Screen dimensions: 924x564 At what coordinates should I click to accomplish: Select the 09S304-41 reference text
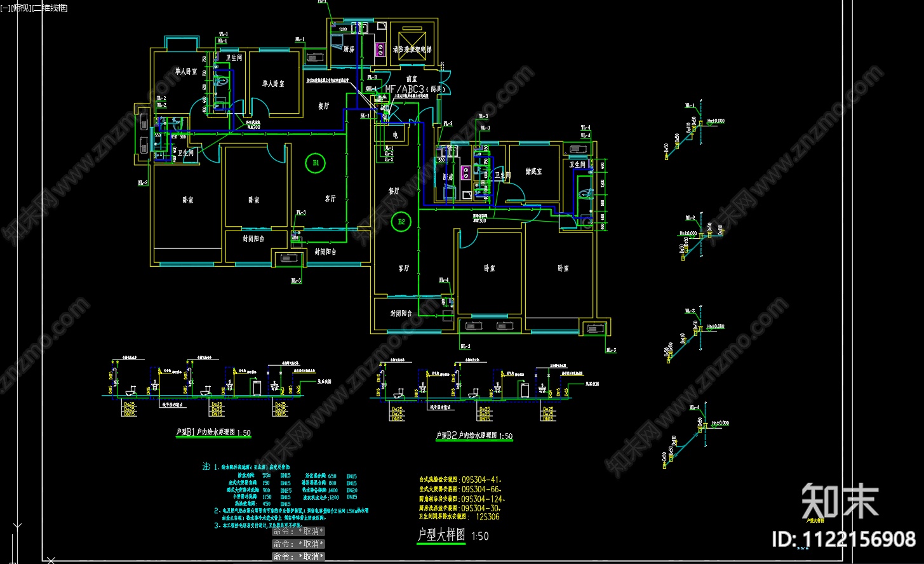point(481,480)
